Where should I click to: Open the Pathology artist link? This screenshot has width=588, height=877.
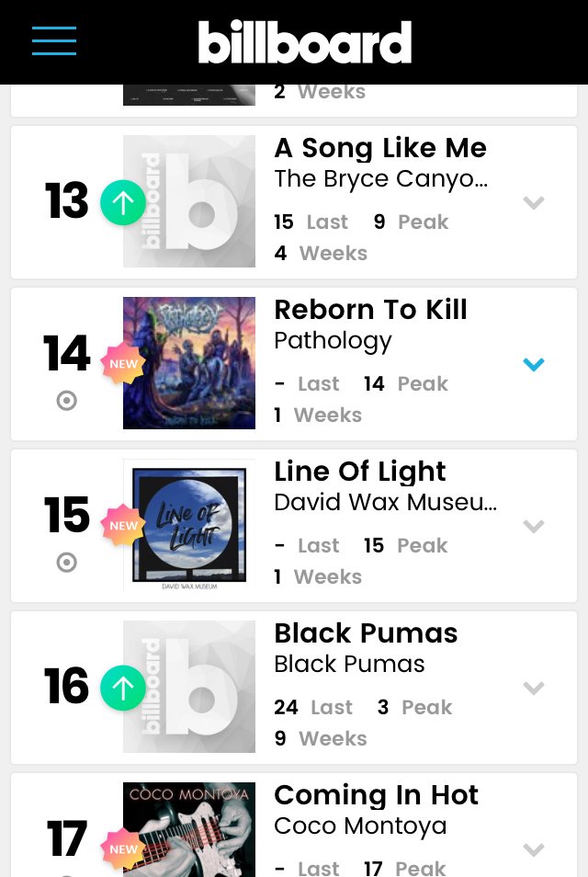point(334,341)
